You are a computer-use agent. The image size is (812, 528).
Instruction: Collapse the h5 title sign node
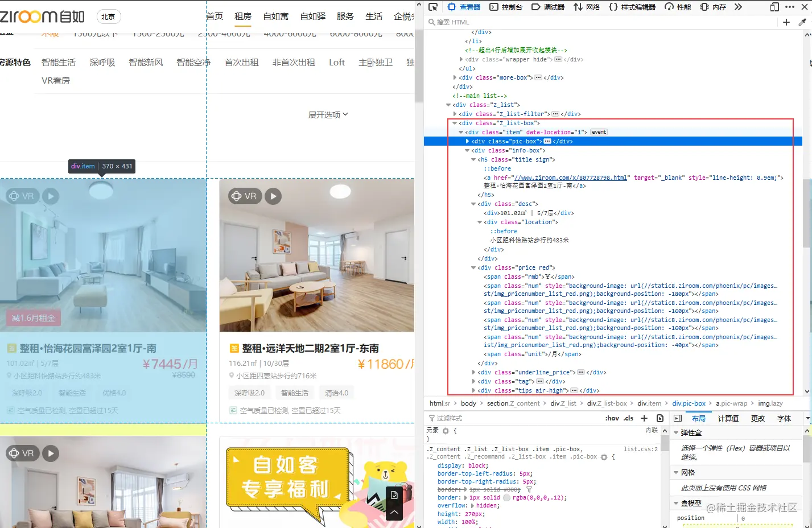point(473,159)
